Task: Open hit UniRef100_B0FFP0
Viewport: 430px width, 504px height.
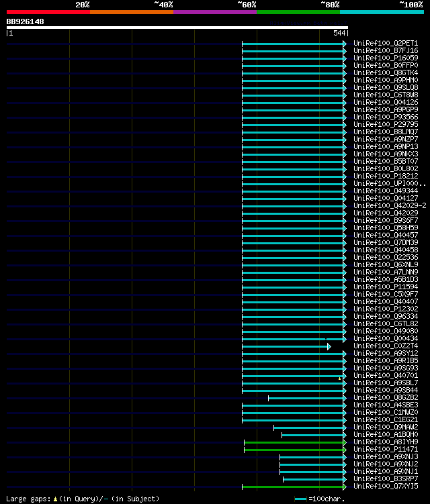Action: (386, 65)
